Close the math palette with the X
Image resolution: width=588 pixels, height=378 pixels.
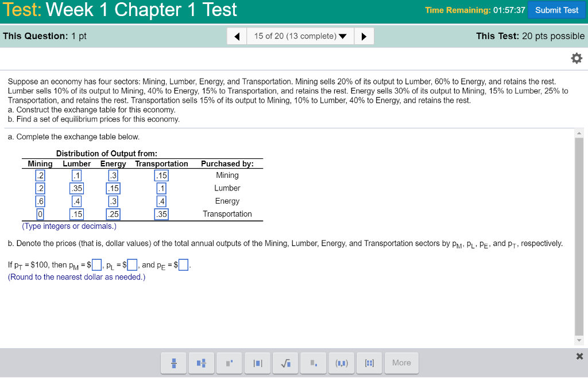pos(579,356)
